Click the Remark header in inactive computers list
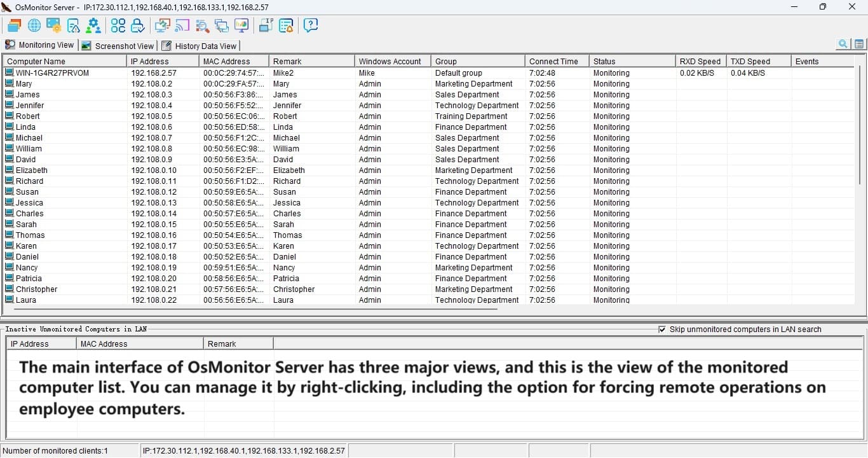Viewport: 868px width, 458px height. 239,343
